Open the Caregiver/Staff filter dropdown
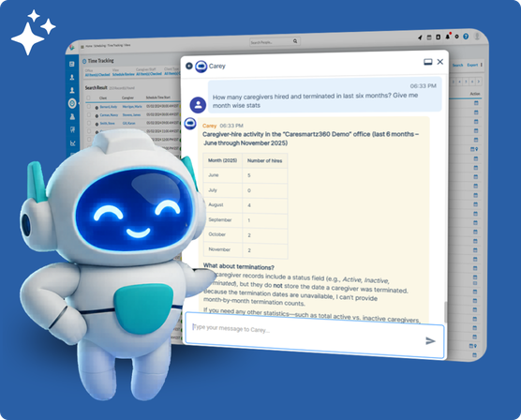 click(x=149, y=73)
